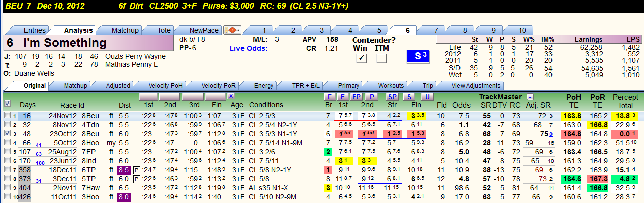The height and width of the screenshot is (203, 644).
Task: Check the box for 2Nov11 race row
Action: coord(7,187)
